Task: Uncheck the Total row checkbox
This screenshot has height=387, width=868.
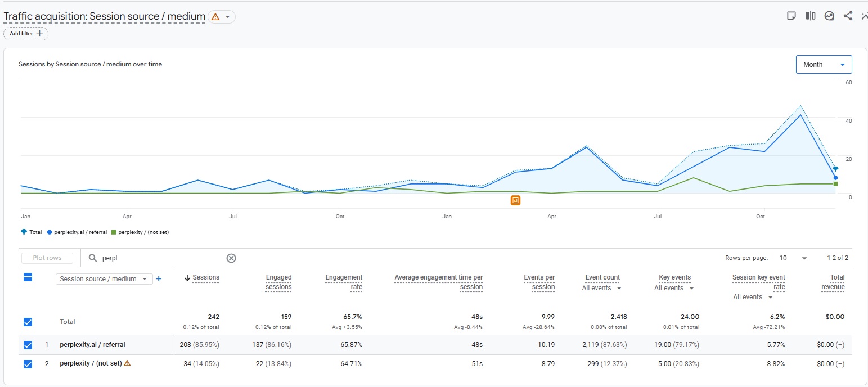Action: point(28,322)
